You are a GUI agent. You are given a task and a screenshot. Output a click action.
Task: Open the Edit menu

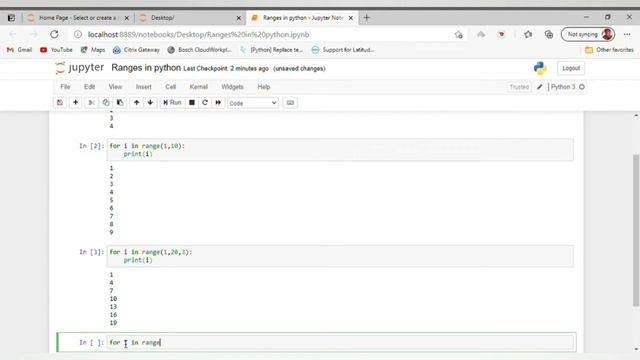click(x=89, y=87)
